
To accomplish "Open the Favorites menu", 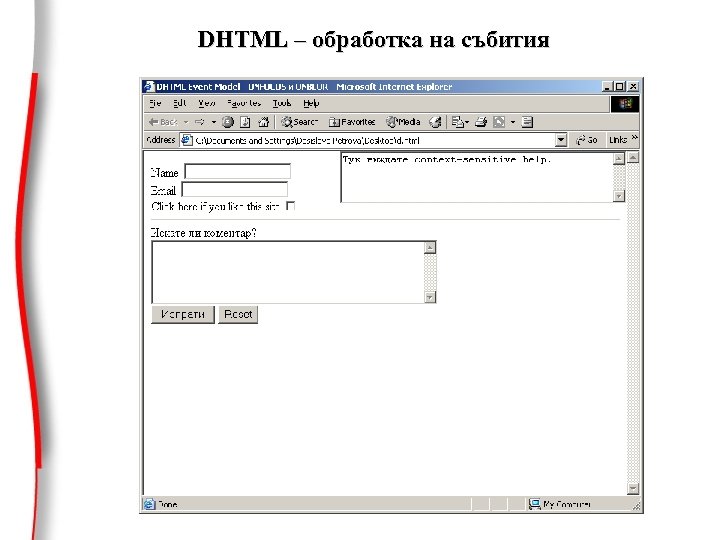I will pos(244,103).
